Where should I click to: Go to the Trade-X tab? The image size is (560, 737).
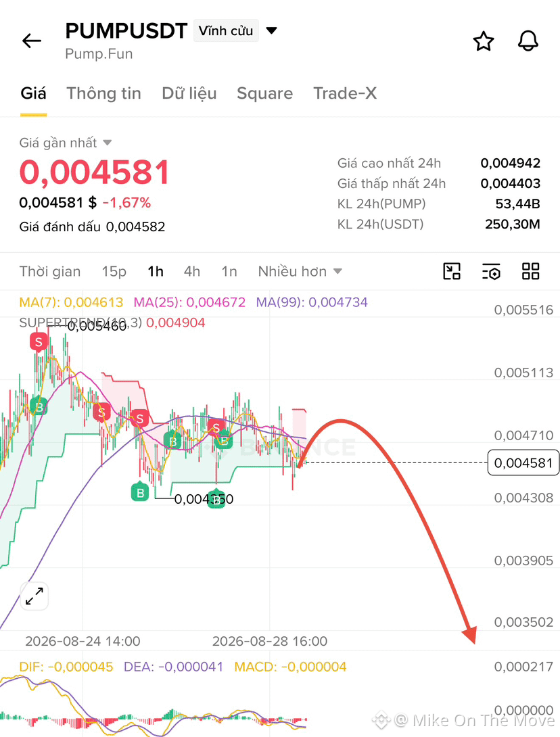coord(345,93)
